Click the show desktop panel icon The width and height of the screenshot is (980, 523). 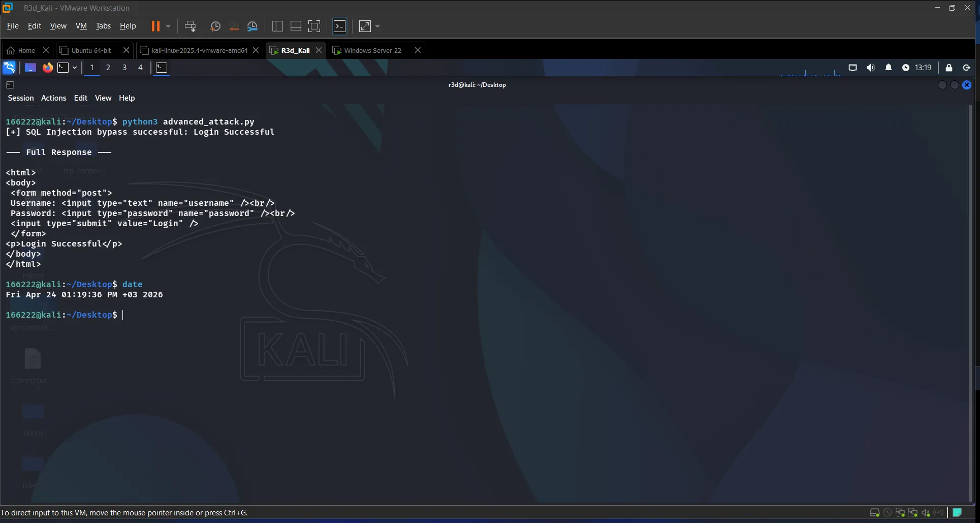30,68
